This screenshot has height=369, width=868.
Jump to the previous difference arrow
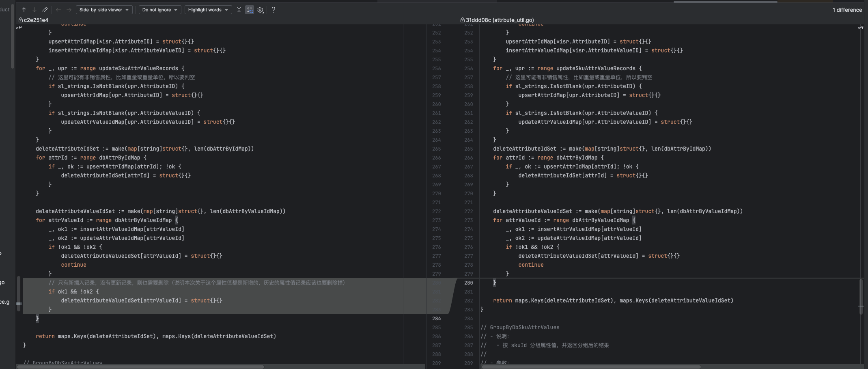(24, 10)
